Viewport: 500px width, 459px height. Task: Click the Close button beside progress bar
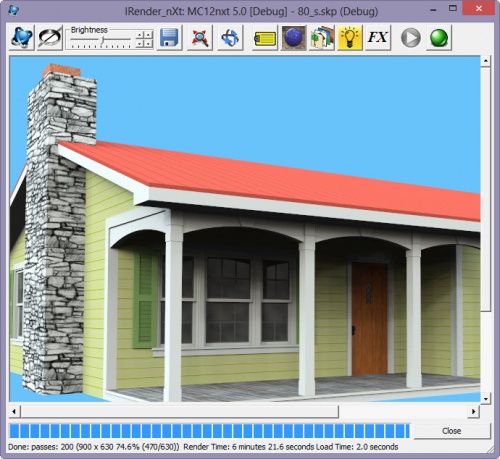pyautogui.click(x=452, y=431)
